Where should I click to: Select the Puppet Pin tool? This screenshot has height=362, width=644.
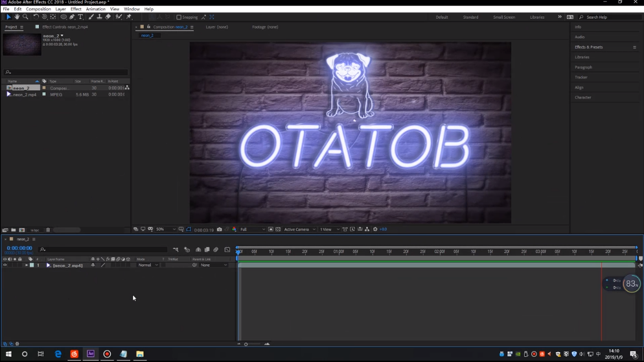(x=128, y=18)
